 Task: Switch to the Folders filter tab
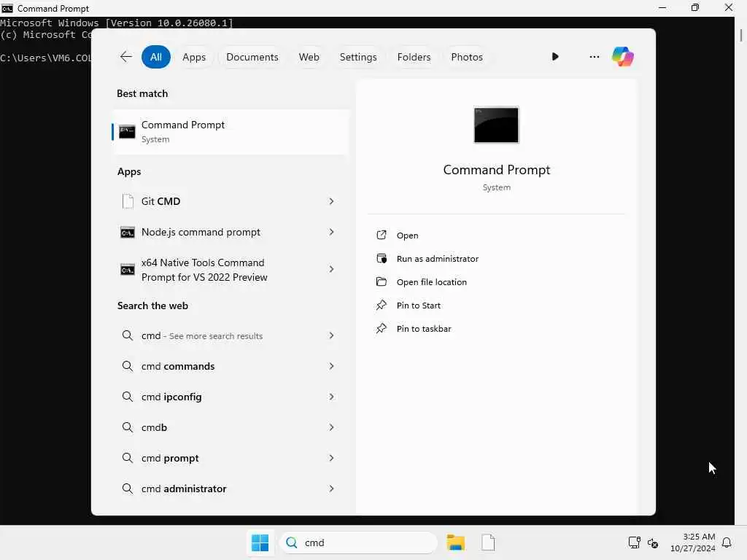pyautogui.click(x=414, y=57)
